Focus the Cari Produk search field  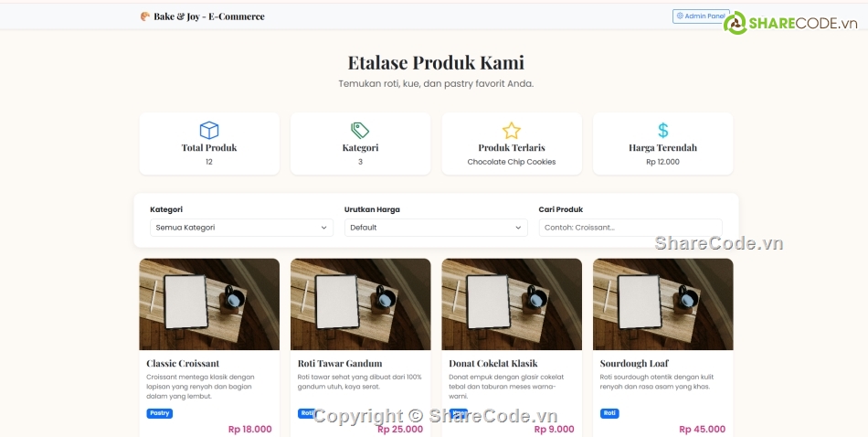(630, 228)
